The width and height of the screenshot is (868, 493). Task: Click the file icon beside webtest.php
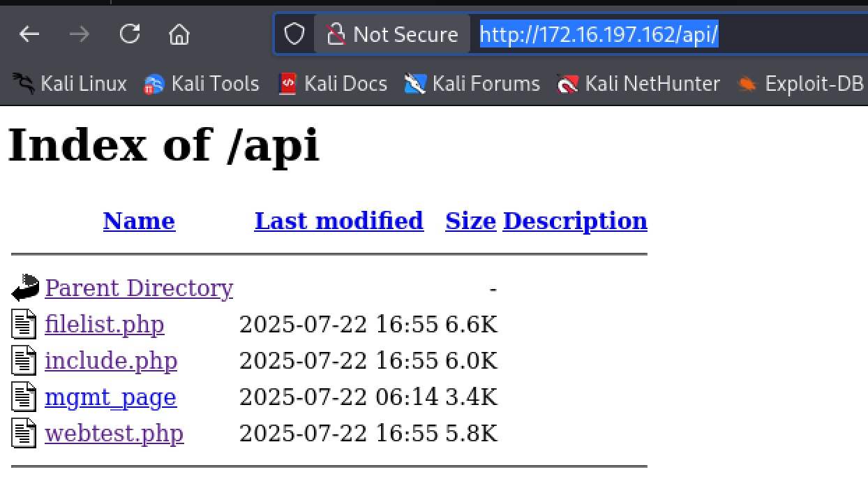24,433
